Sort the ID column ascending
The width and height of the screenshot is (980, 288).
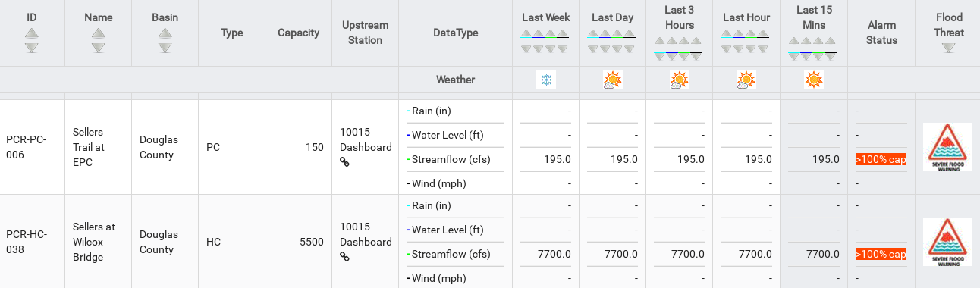(x=31, y=33)
